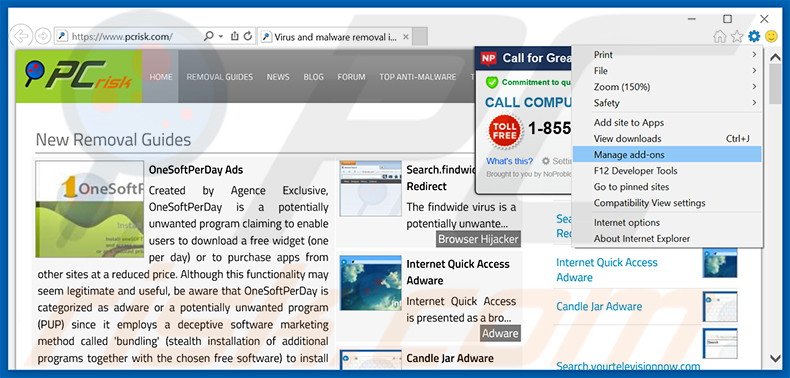Open the BLOG navigation item
Image resolution: width=790 pixels, height=378 pixels.
313,77
